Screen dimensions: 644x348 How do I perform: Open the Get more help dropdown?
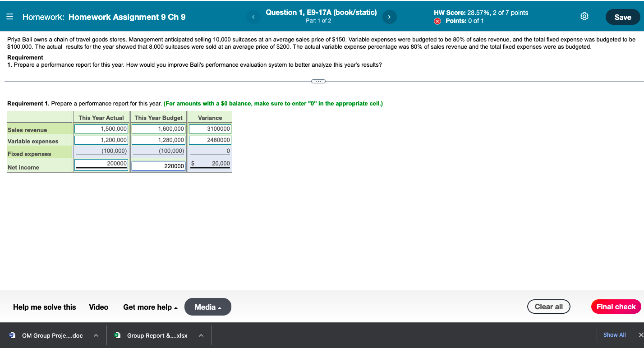tap(150, 307)
